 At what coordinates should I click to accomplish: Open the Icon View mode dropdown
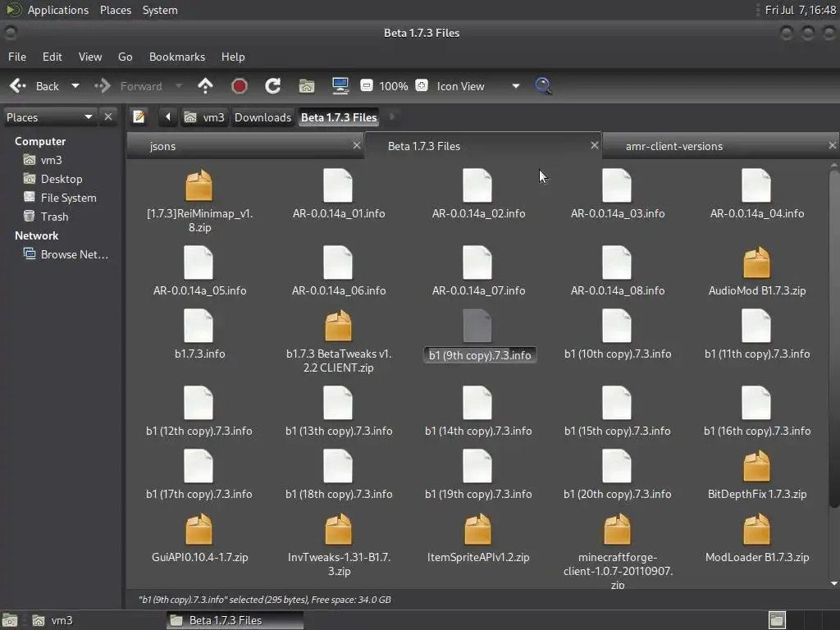pos(477,86)
